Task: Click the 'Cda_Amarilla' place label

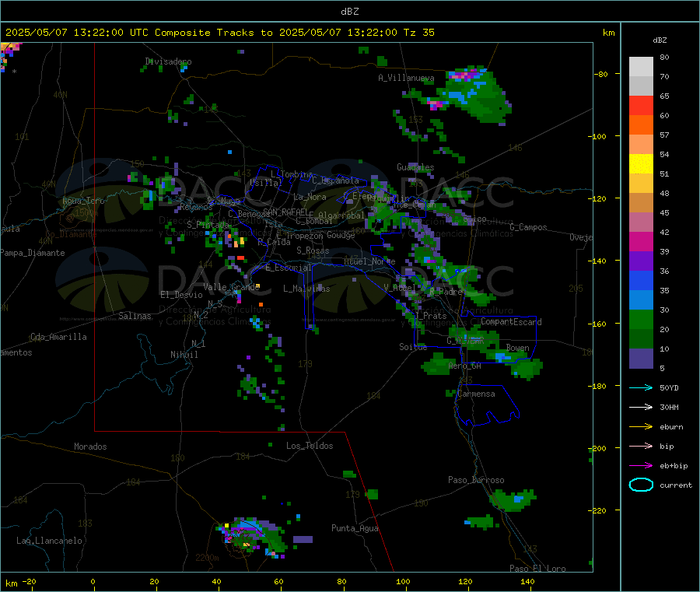Action: [x=58, y=337]
